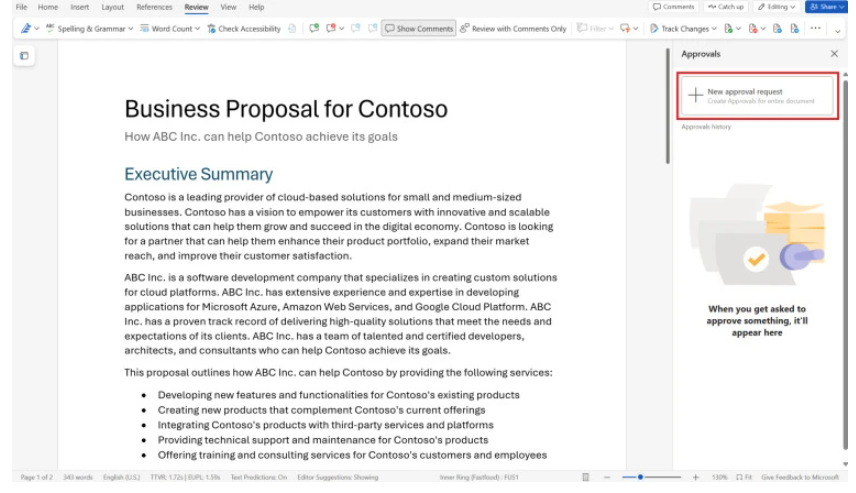
Task: Switch to the References tab
Action: 154,7
